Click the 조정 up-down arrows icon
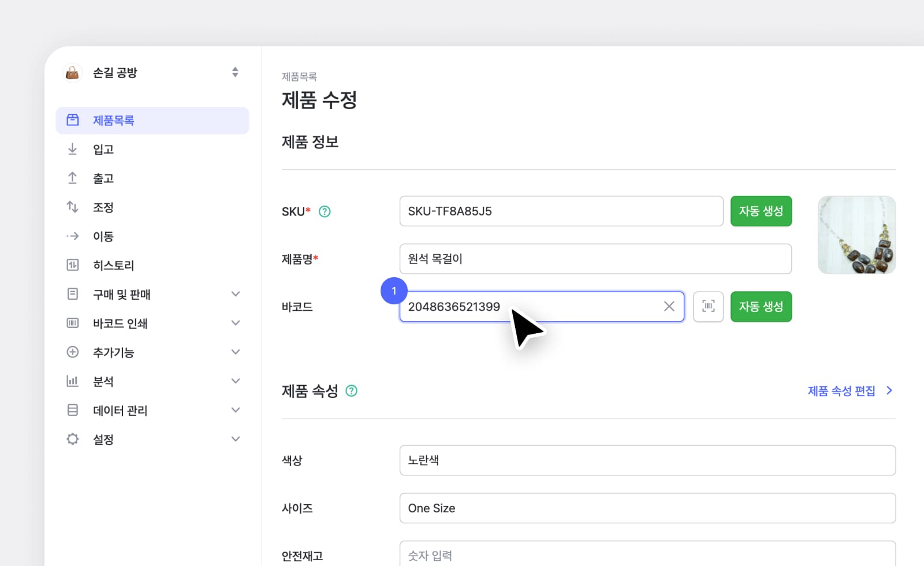The height and width of the screenshot is (566, 924). coord(73,207)
